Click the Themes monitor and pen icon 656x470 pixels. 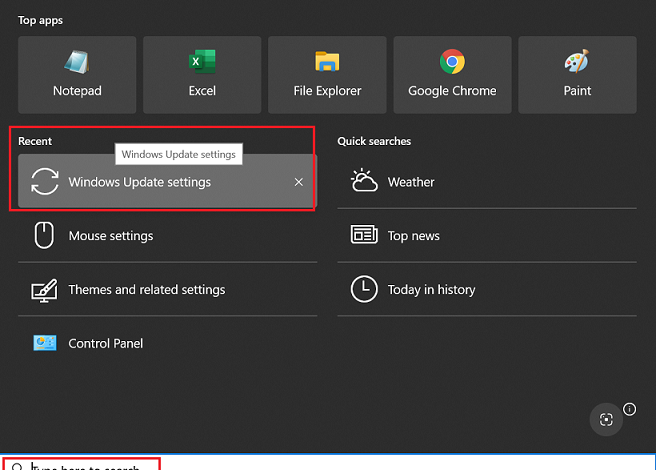point(45,290)
